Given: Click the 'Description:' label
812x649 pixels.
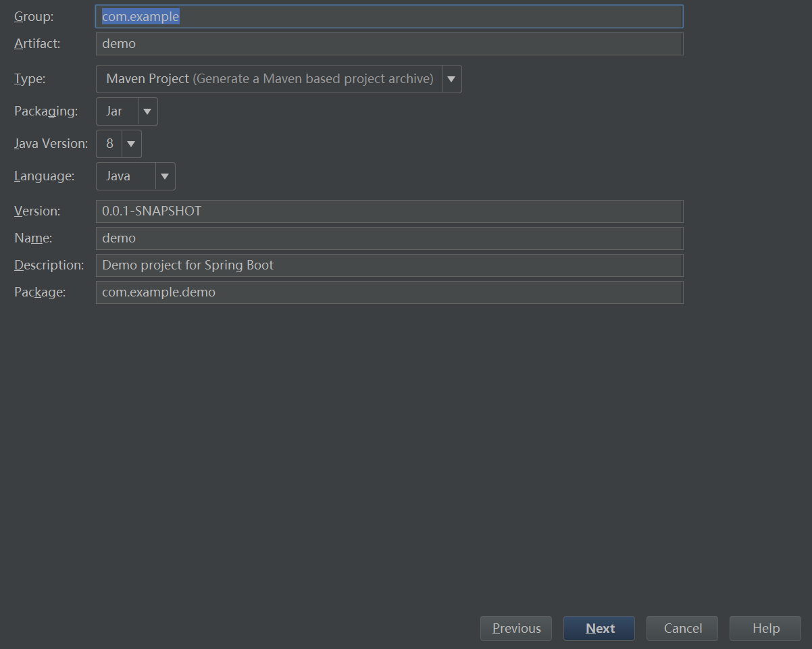Looking at the screenshot, I should (49, 265).
